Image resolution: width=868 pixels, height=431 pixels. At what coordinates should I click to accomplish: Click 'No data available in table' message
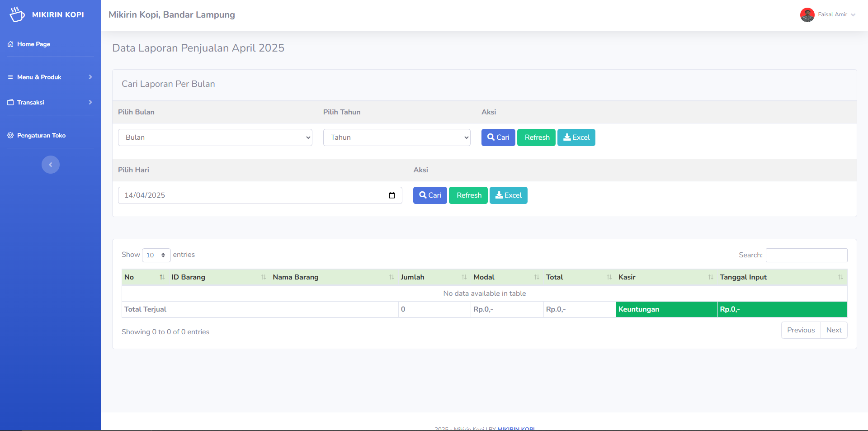485,294
